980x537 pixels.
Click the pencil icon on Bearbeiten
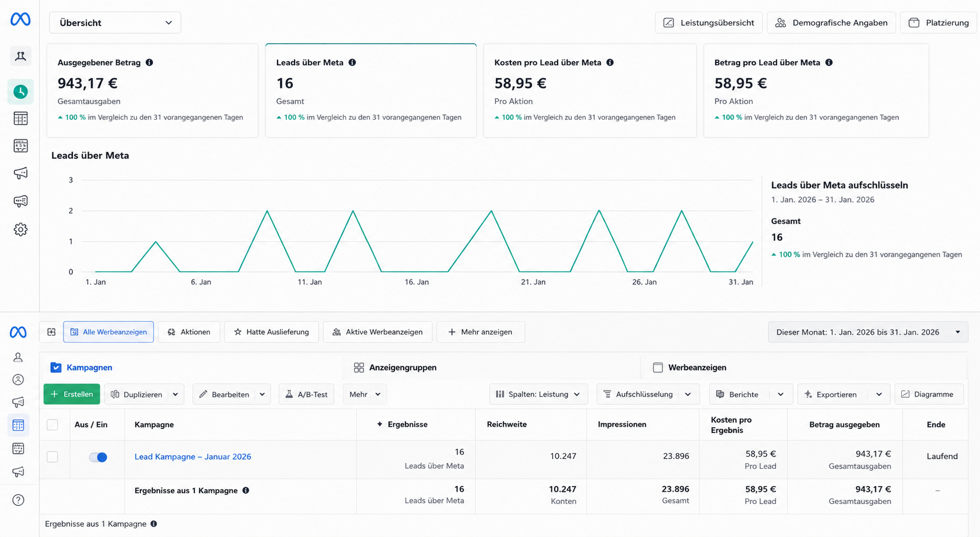click(203, 394)
